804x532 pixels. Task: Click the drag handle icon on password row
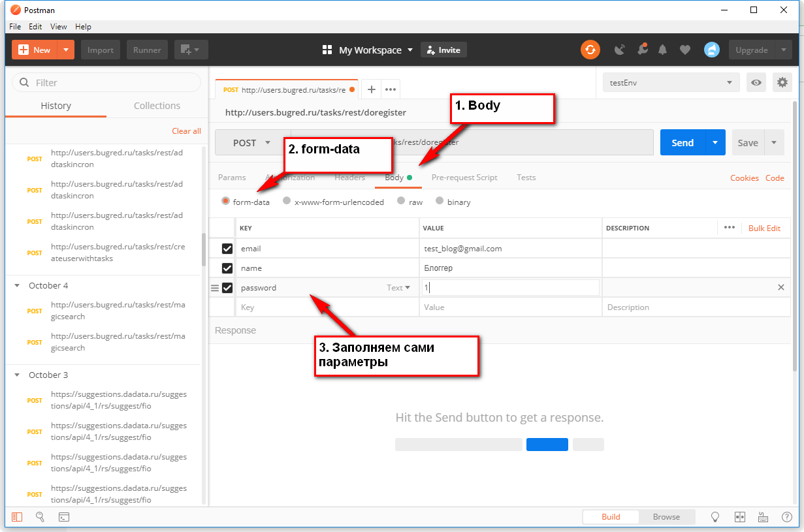pos(214,288)
